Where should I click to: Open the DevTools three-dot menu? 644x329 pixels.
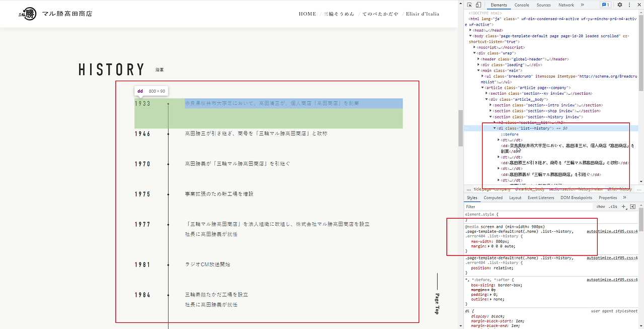pyautogui.click(x=629, y=5)
